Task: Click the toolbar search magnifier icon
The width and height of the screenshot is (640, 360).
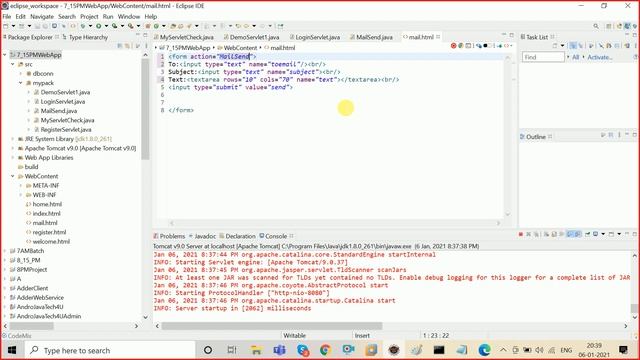Action: point(596,26)
